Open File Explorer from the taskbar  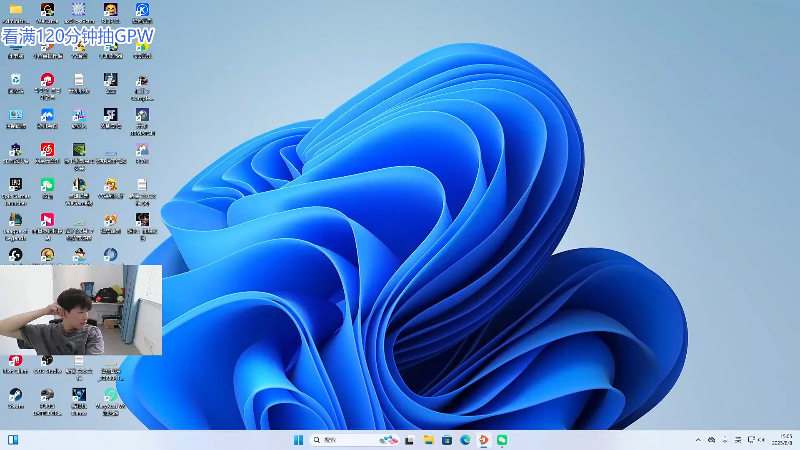(x=429, y=440)
